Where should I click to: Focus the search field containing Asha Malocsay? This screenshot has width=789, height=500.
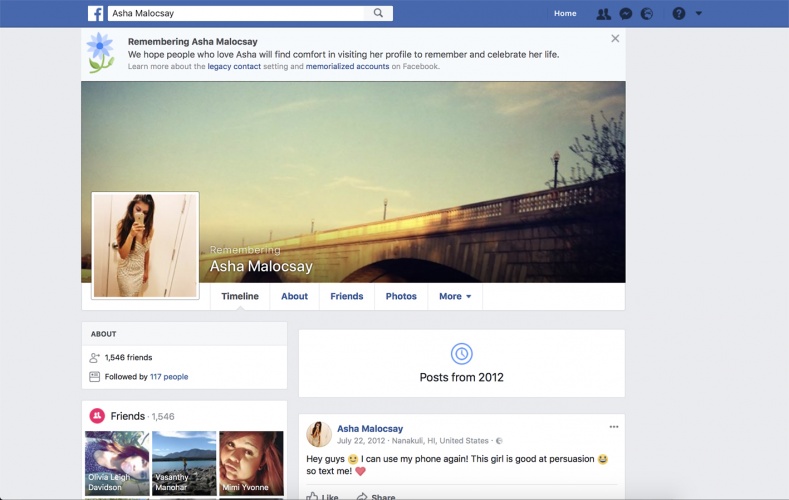(235, 13)
